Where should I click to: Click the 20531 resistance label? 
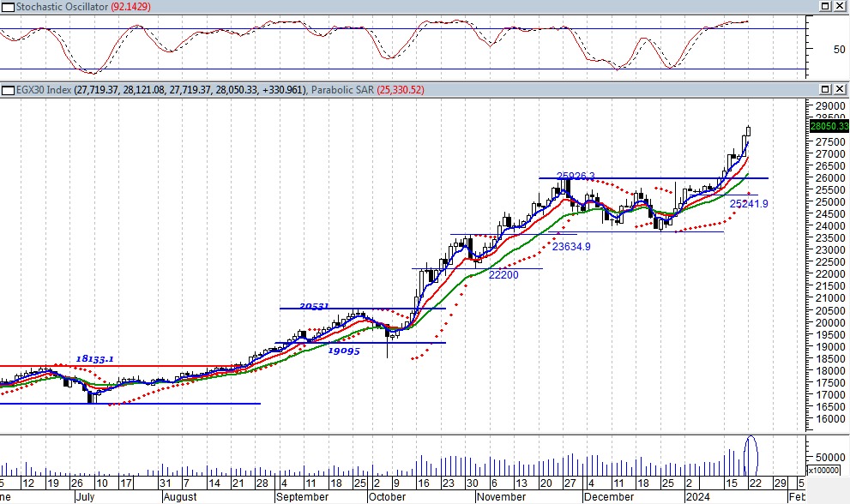point(314,305)
